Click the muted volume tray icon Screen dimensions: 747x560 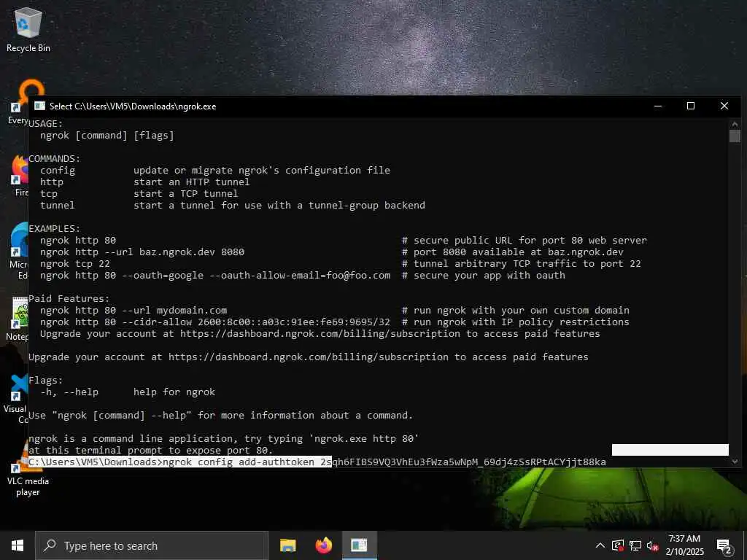point(653,545)
